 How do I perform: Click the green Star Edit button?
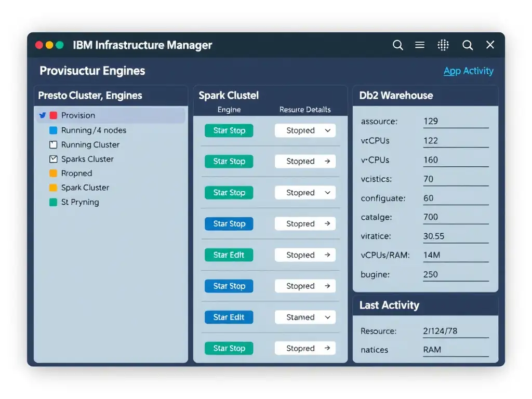(x=229, y=255)
